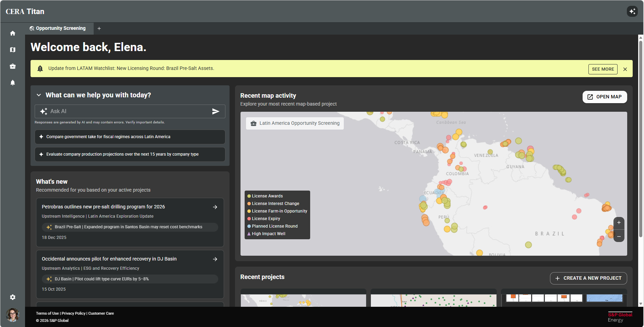Click the bell icon in the update banner

pos(40,69)
